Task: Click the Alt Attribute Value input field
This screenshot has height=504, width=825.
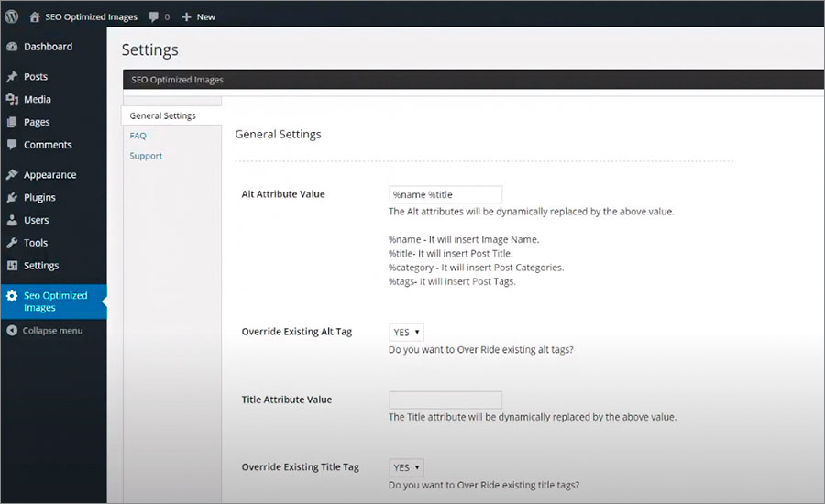Action: pyautogui.click(x=445, y=194)
